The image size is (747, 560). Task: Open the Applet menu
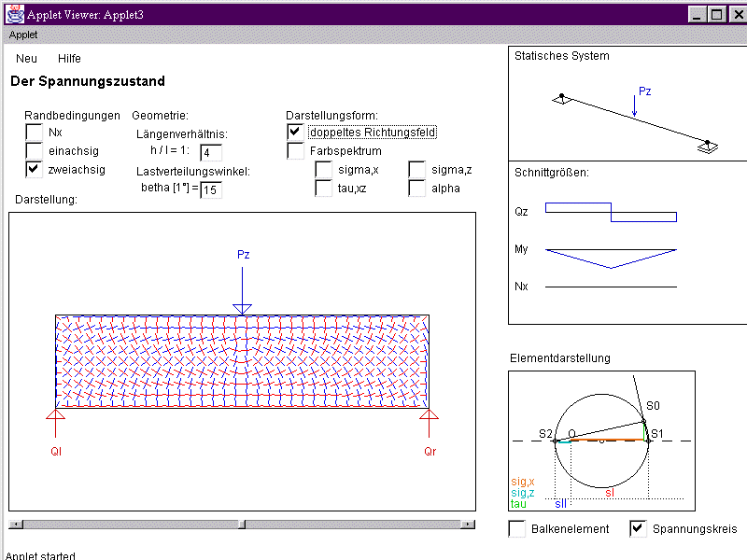(x=23, y=35)
